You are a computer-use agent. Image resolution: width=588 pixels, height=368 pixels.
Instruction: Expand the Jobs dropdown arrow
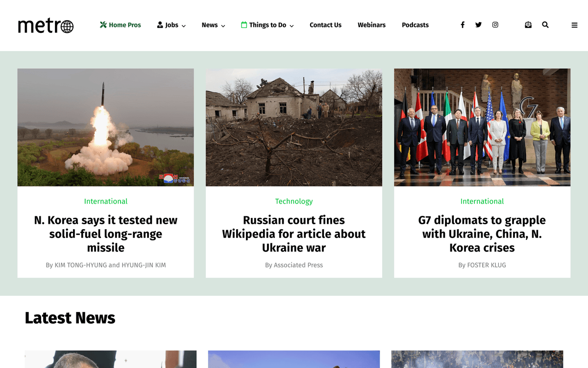[x=184, y=26]
